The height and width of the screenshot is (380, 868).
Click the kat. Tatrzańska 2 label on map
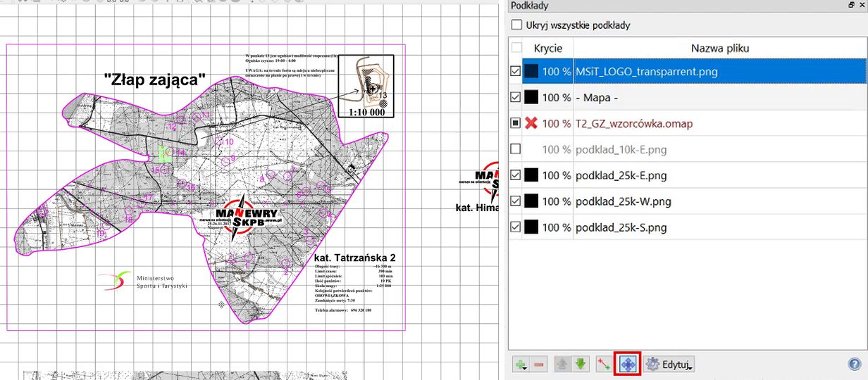[354, 258]
